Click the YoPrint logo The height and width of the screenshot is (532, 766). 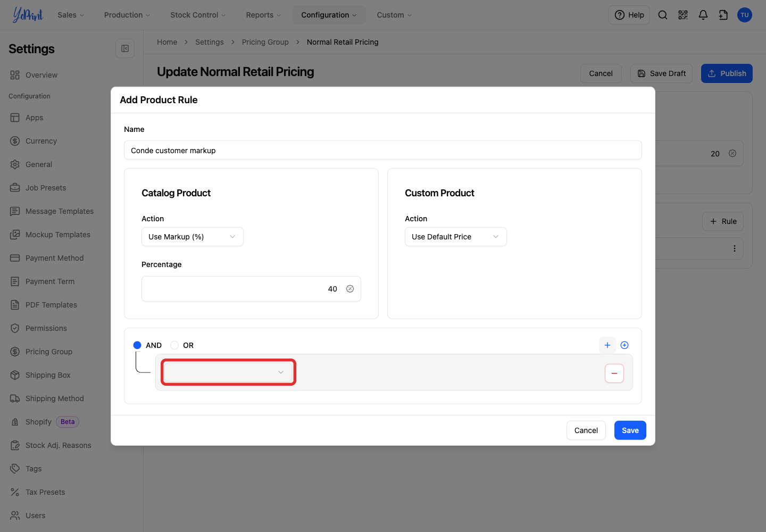click(x=28, y=15)
